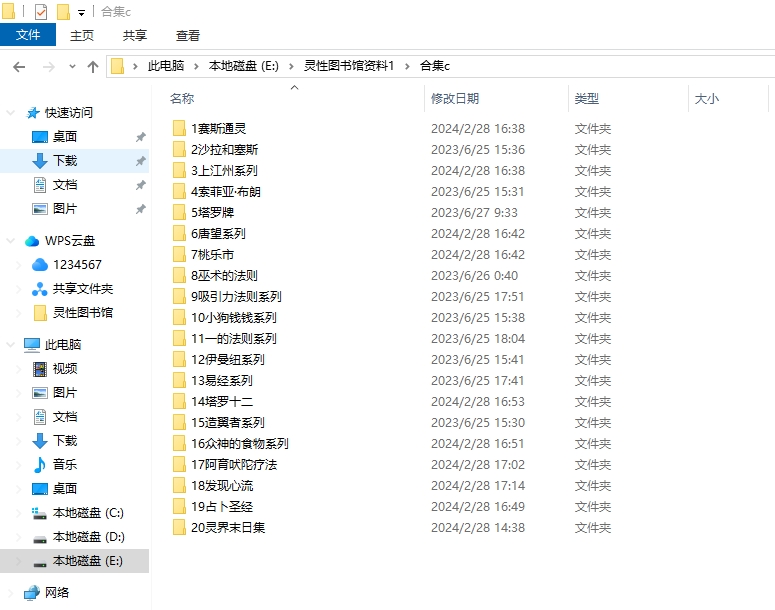Viewport: 775px width, 610px height.
Task: Collapse the 快速访问 tree node
Action: coord(10,113)
